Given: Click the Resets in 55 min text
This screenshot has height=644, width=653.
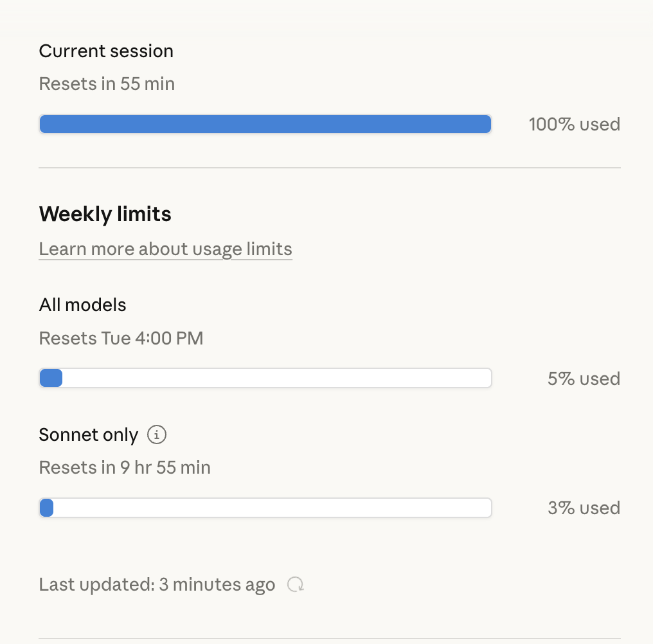Looking at the screenshot, I should coord(107,84).
